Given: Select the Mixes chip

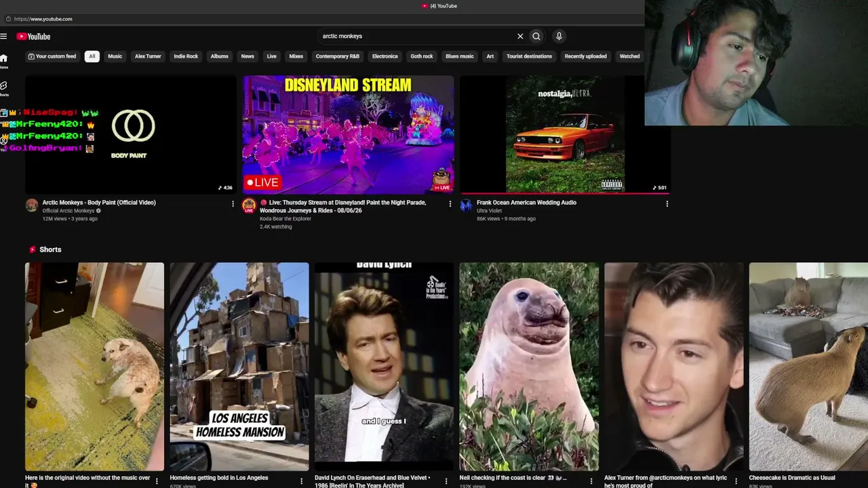Looking at the screenshot, I should 296,56.
